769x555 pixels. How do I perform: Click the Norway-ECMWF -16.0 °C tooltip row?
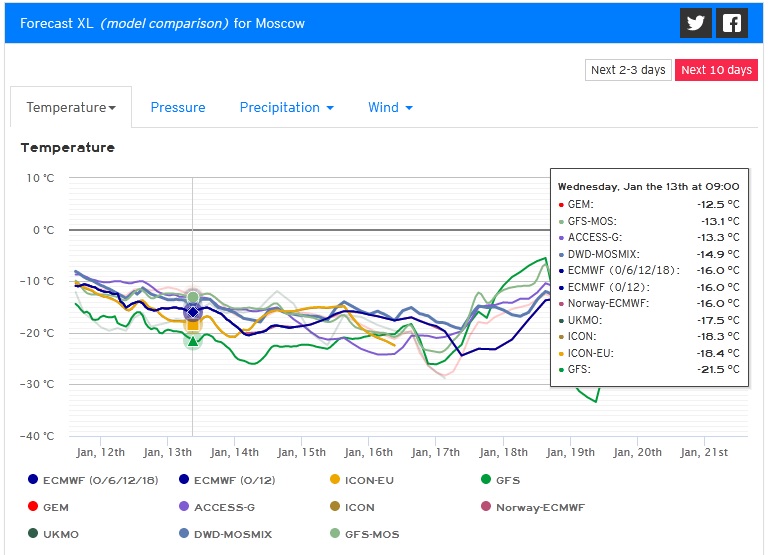coord(649,303)
